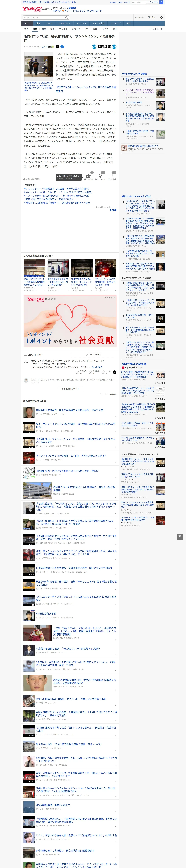Open the 桜特集2026 を見つけに行こう link

coord(143,146)
